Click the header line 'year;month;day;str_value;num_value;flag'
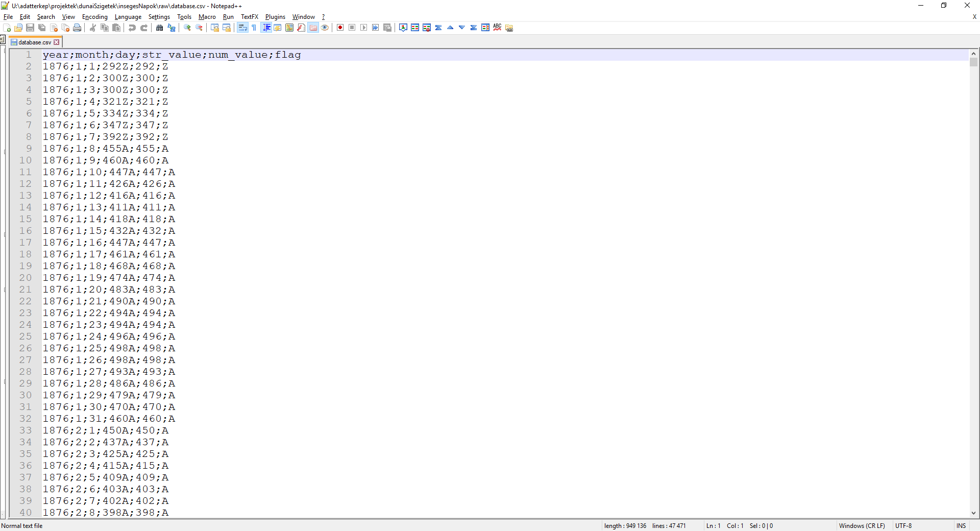Viewport: 980px width, 531px height. [x=172, y=55]
